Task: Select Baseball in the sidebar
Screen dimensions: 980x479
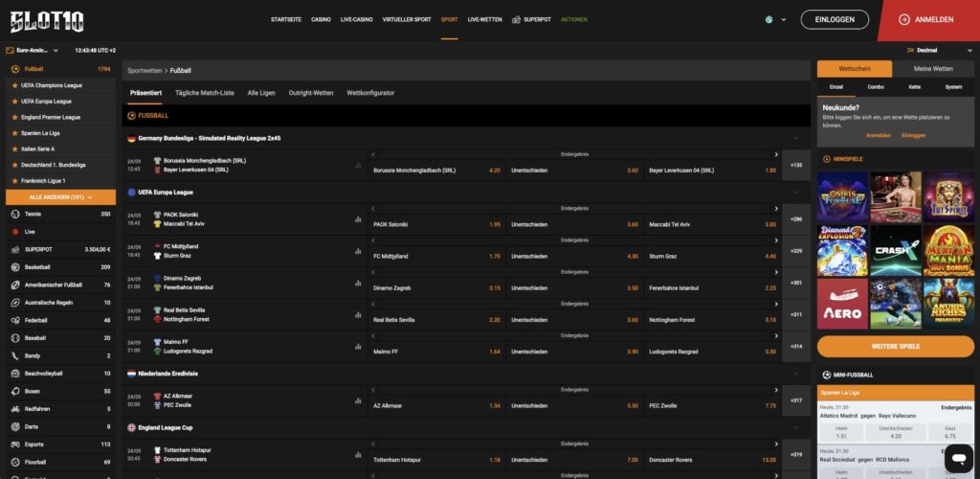Action: (60, 337)
